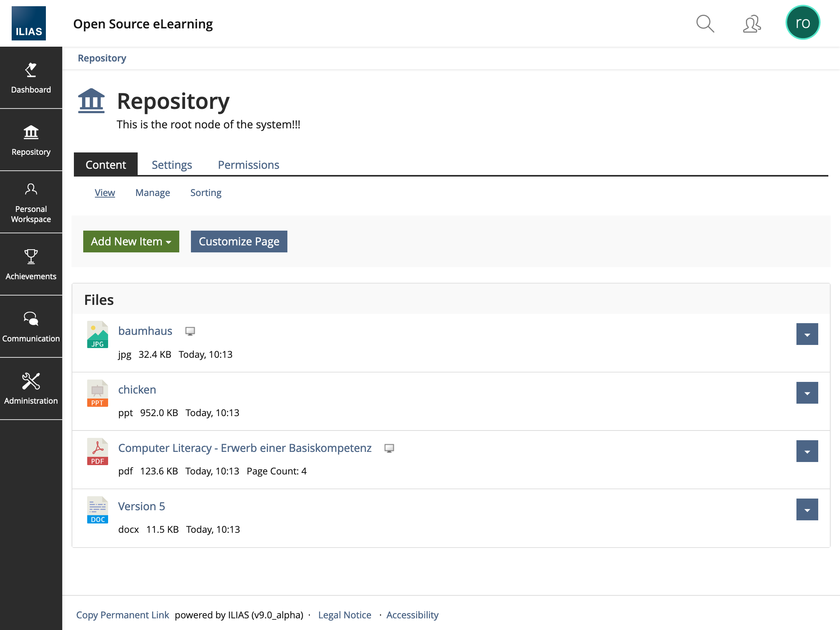Switch to the Settings tab
Viewport: 840px width, 630px height.
point(171,165)
